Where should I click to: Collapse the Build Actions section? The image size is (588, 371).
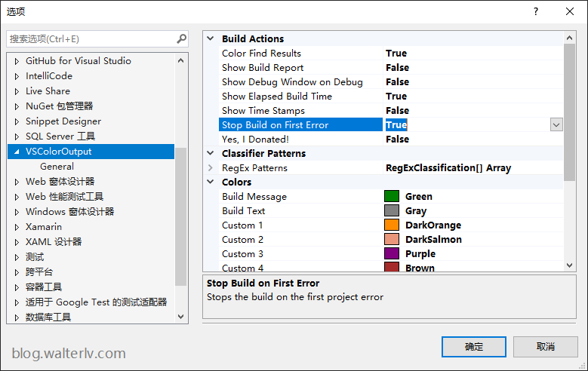click(211, 39)
